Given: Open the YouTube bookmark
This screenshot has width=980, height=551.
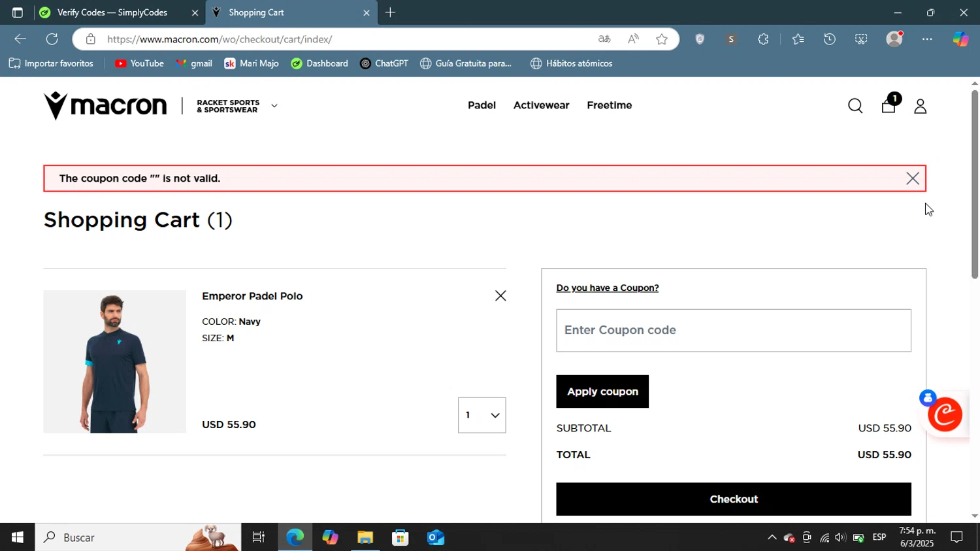Looking at the screenshot, I should 139,63.
